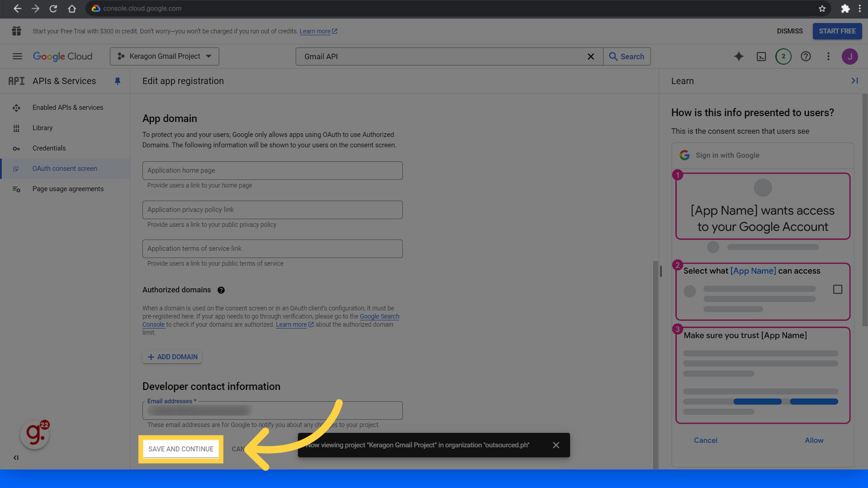Open the free trial gift icon

[16, 31]
